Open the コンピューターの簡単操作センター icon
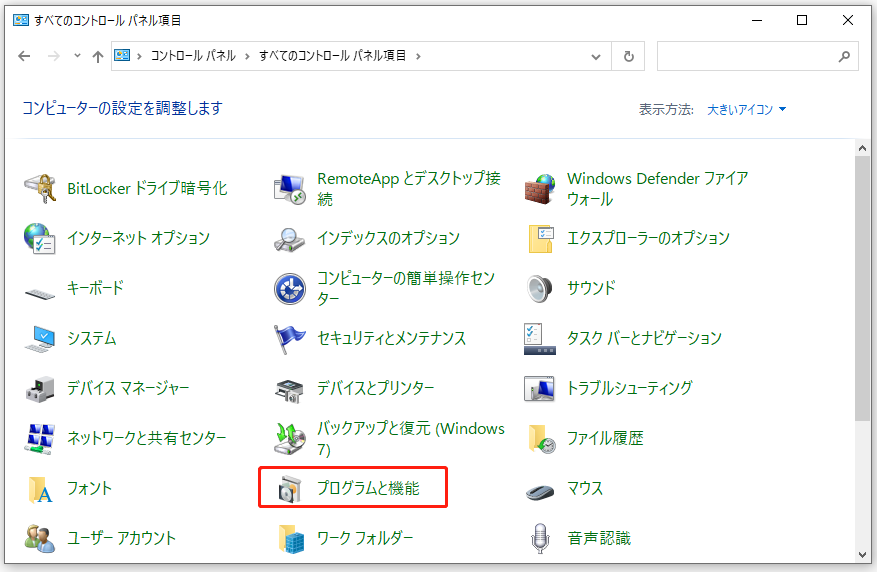 pos(290,289)
